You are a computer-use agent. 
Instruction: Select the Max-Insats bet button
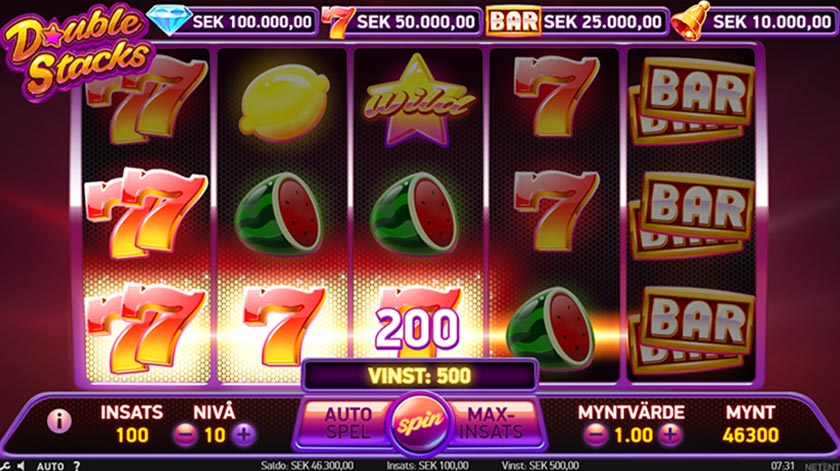(x=491, y=423)
